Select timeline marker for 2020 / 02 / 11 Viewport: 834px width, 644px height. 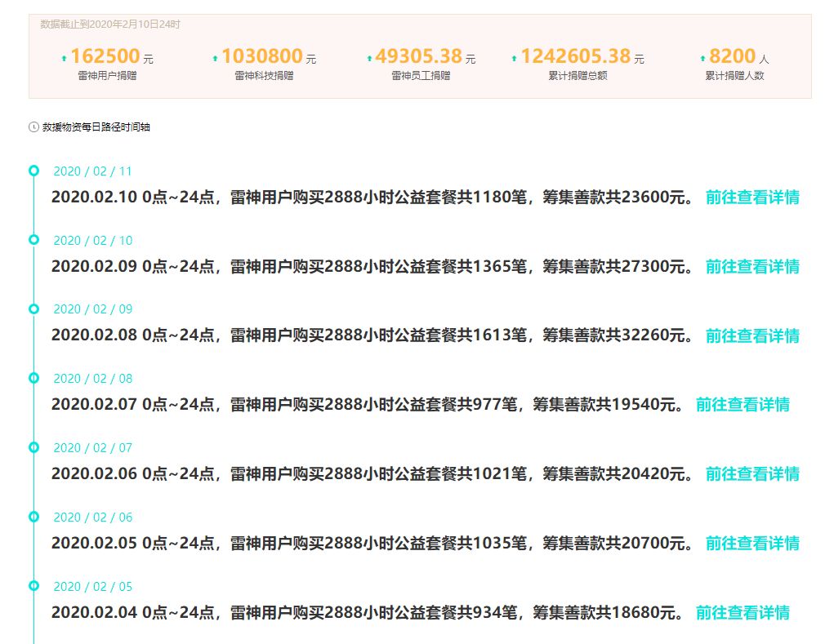click(x=33, y=171)
